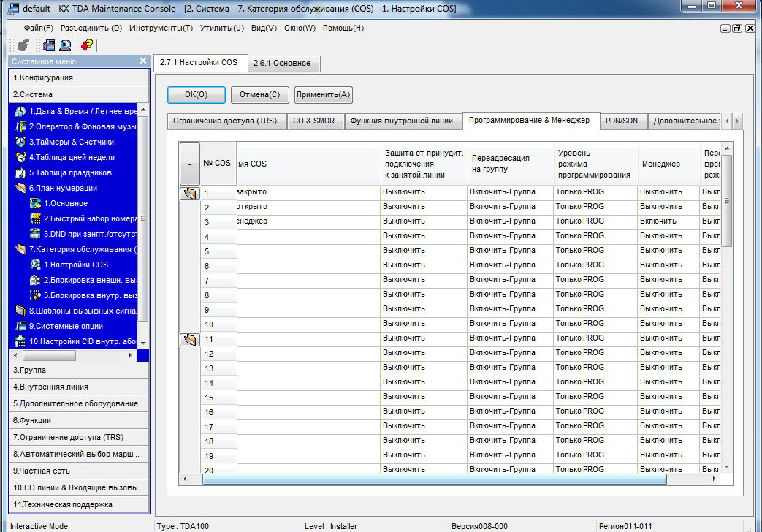Open the Окно(W) menu

[300, 28]
